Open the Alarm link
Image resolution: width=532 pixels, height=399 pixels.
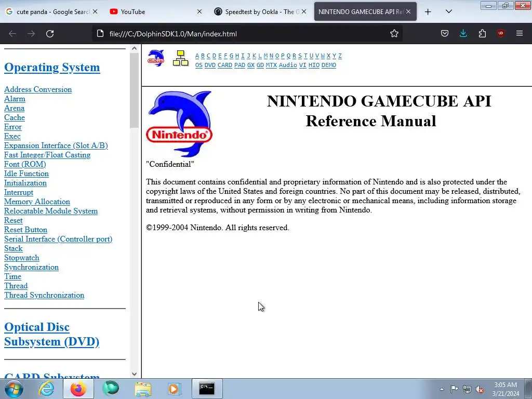tap(15, 99)
